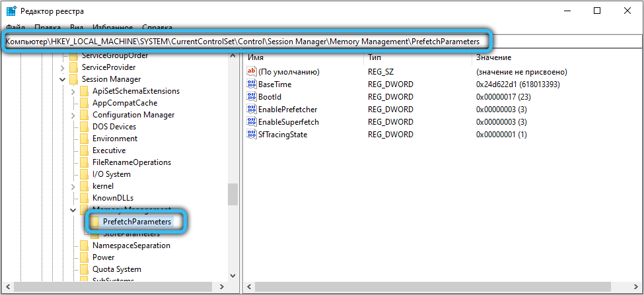
Task: Click the SfTracingState value icon
Action: 251,135
